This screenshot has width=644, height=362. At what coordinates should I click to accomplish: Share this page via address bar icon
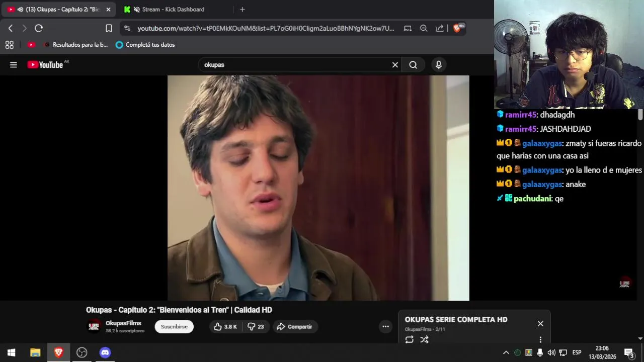pos(440,29)
